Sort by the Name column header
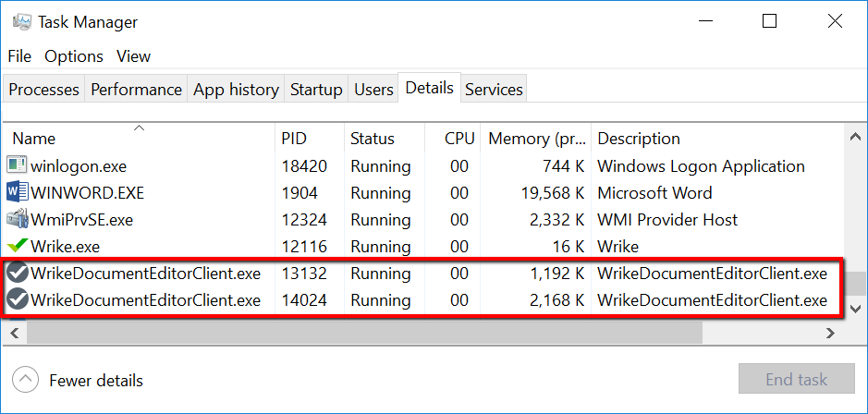This screenshot has width=868, height=414. (x=34, y=139)
